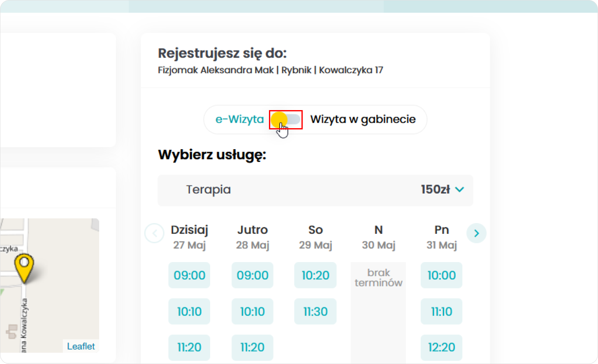Book 10:10 slot for Dzisiaj 27 Maj
Viewport: 598px width, 364px height.
coord(189,311)
